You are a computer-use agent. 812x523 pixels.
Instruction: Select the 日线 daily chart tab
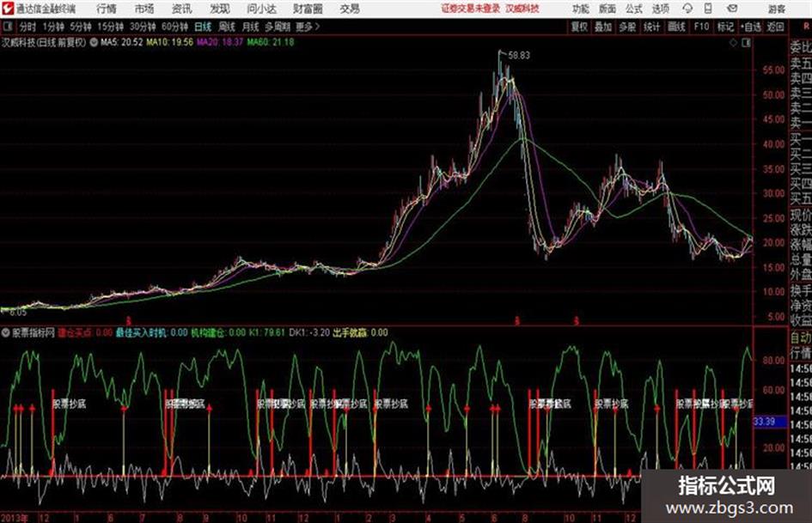[203, 27]
